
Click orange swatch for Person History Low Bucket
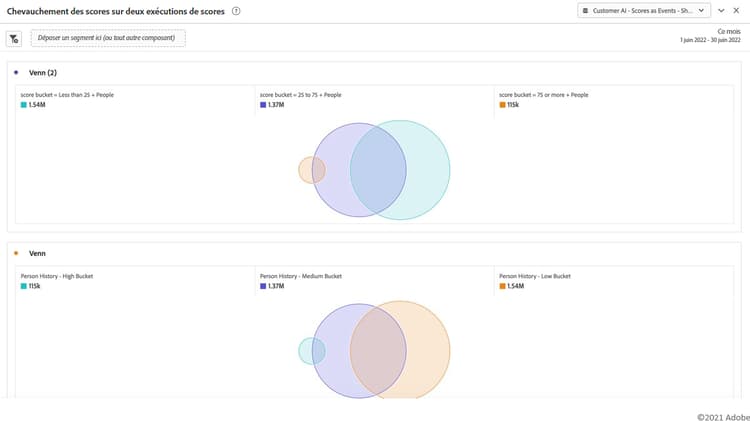[502, 286]
